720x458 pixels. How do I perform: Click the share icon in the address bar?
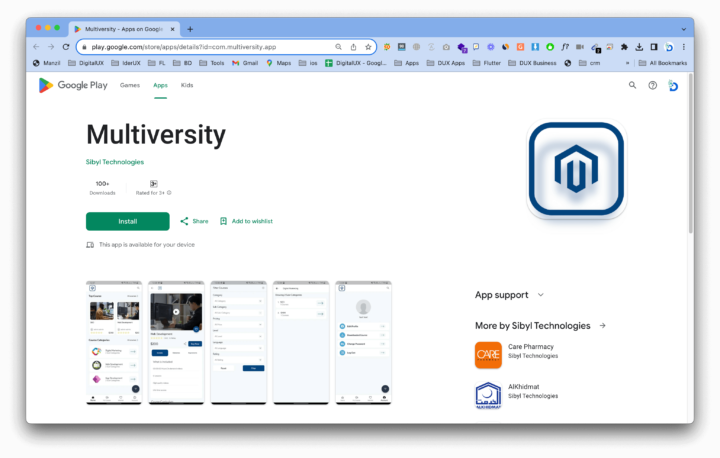353,47
